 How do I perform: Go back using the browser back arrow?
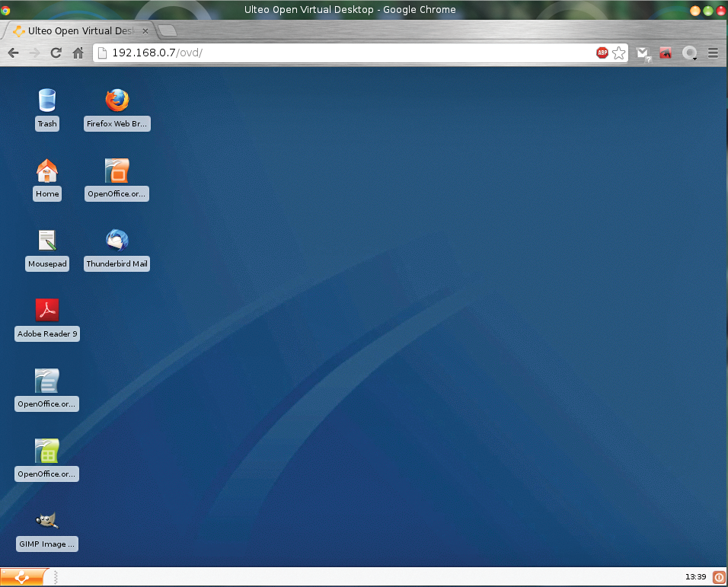pos(13,53)
